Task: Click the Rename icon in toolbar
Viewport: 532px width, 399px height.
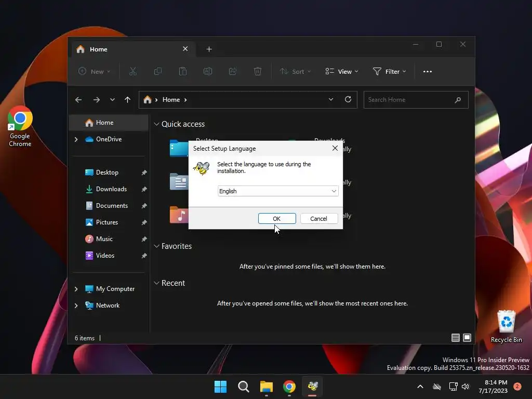Action: [208, 71]
